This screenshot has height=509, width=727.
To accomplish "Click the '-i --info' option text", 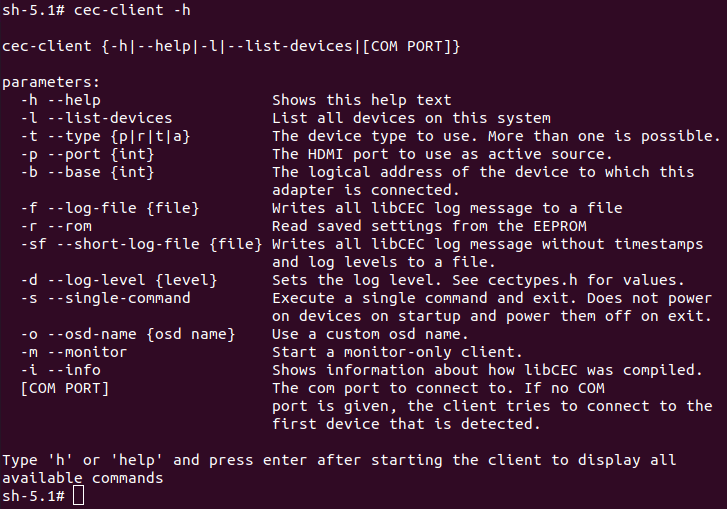I will (x=60, y=370).
